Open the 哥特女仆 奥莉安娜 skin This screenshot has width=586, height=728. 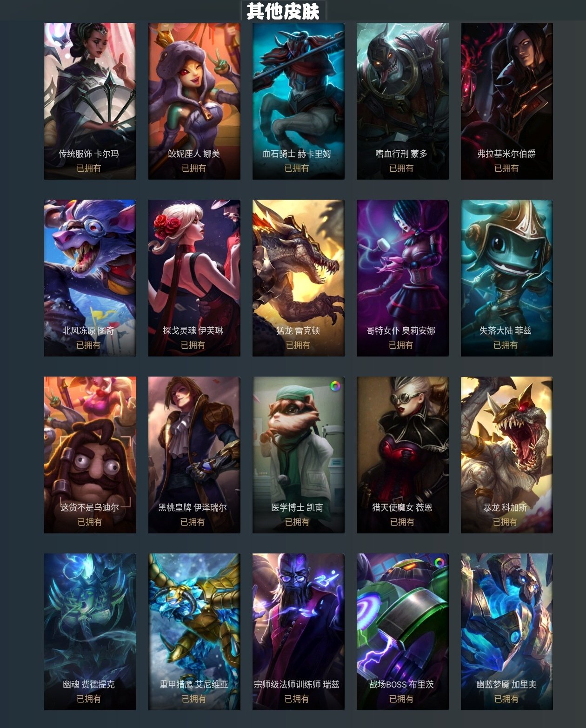[403, 278]
